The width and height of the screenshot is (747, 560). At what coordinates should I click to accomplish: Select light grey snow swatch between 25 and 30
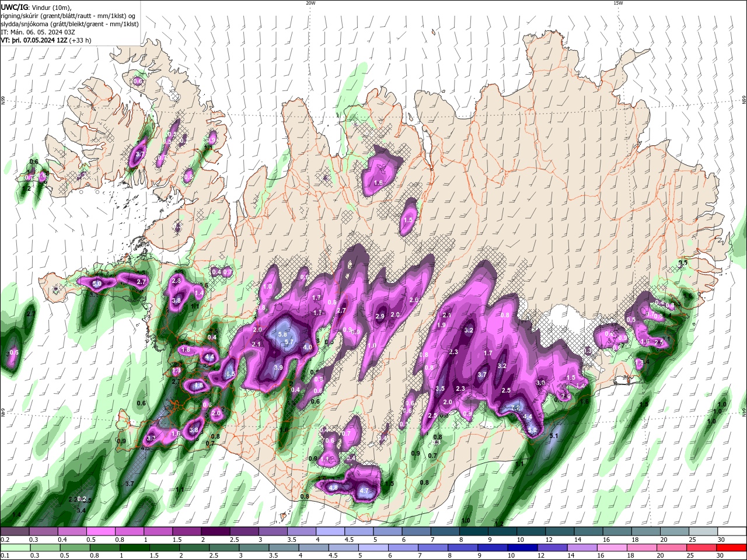[x=703, y=531]
